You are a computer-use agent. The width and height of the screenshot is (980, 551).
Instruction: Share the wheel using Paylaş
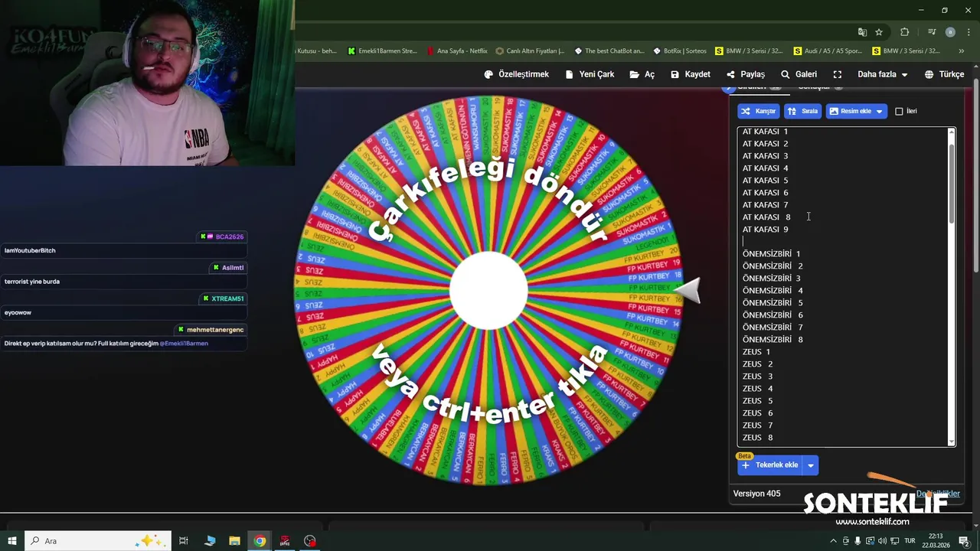point(746,74)
